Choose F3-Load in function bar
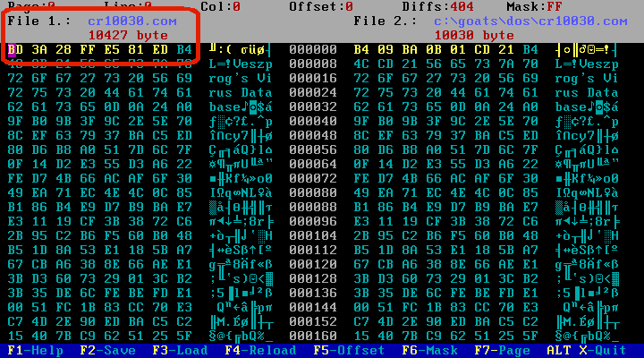The image size is (644, 358). pyautogui.click(x=180, y=350)
